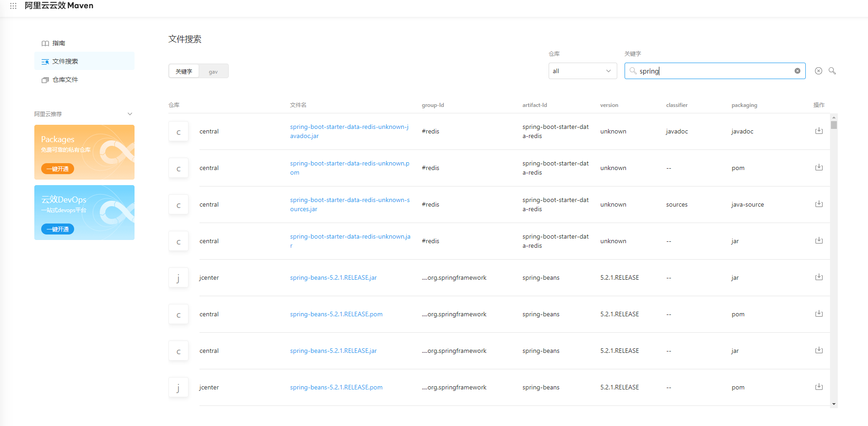Click the 云效DevOps promotional banner
Screen dimensions: 868x426
pos(84,213)
